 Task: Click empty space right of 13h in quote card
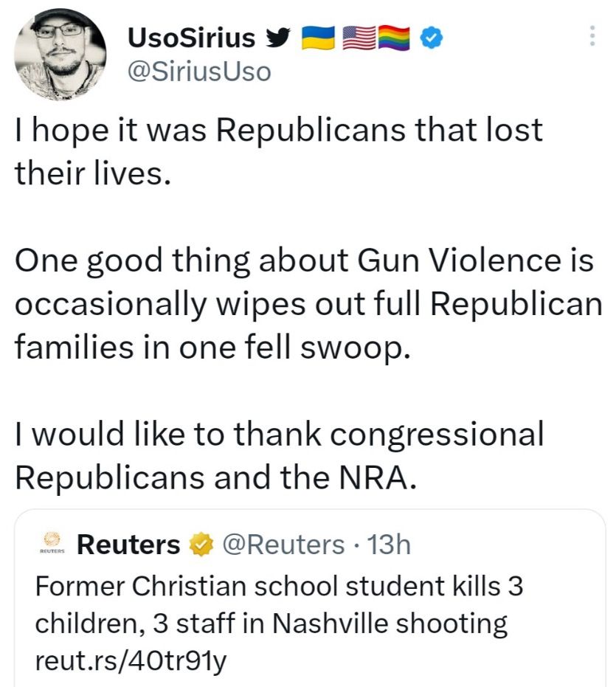509,545
